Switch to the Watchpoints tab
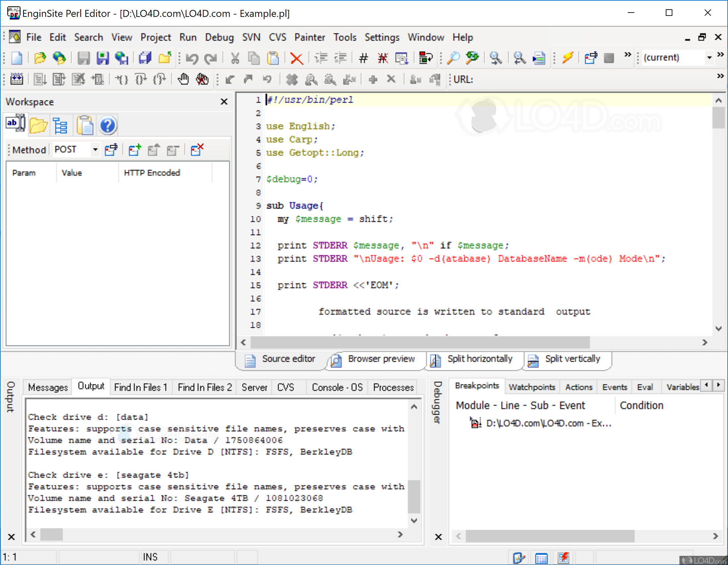This screenshot has height=565, width=728. (532, 387)
